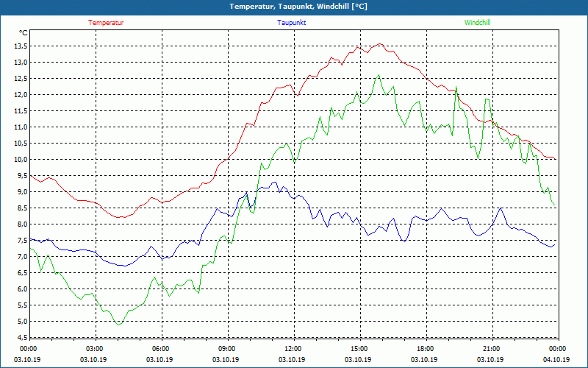
Task: Click the chart title 'Temperatur, Taupunkt, Windchill [°C]'
Action: coord(298,7)
